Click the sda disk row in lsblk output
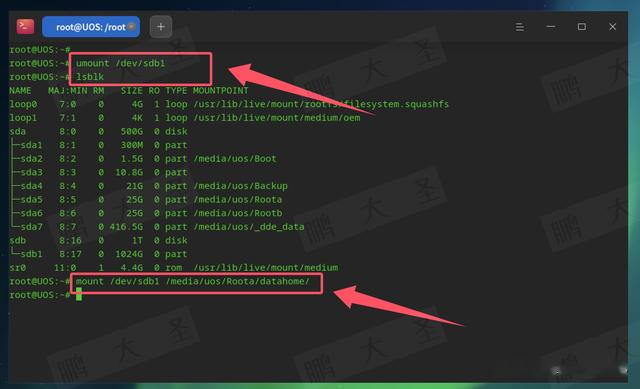The image size is (640, 389). (x=98, y=131)
